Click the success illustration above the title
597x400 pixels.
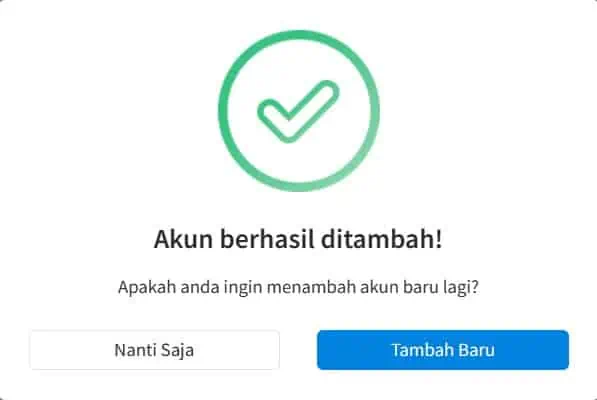click(x=298, y=111)
